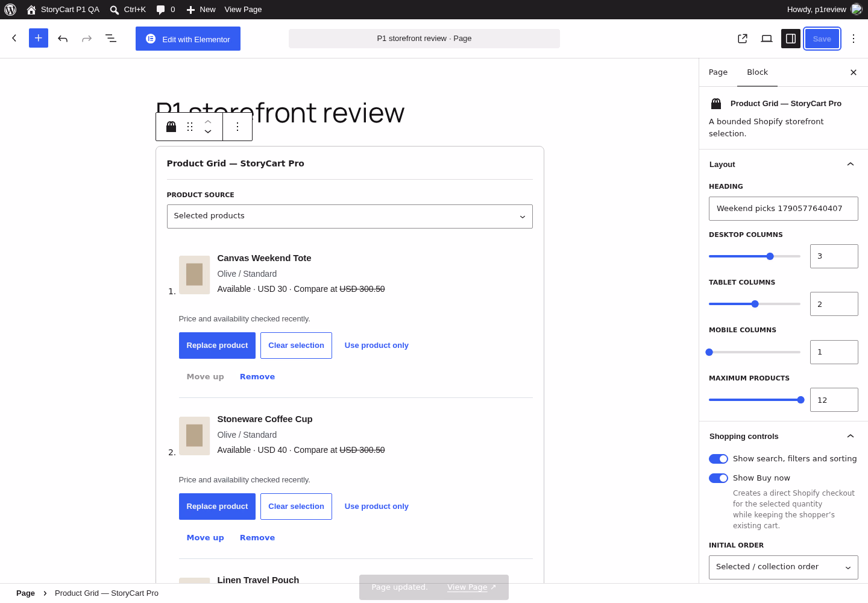868x603 pixels.
Task: Go back with the left chevron
Action: tap(14, 39)
